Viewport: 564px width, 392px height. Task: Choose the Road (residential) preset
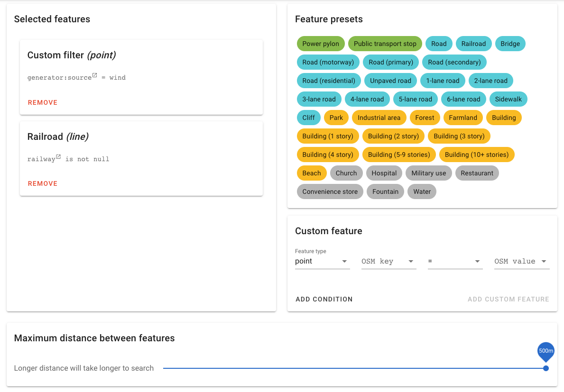coord(329,81)
